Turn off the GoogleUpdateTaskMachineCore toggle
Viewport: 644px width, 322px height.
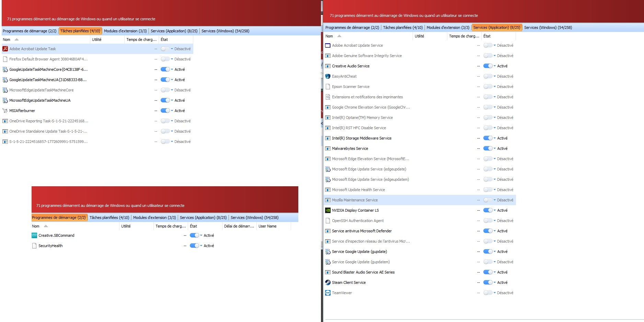(165, 69)
